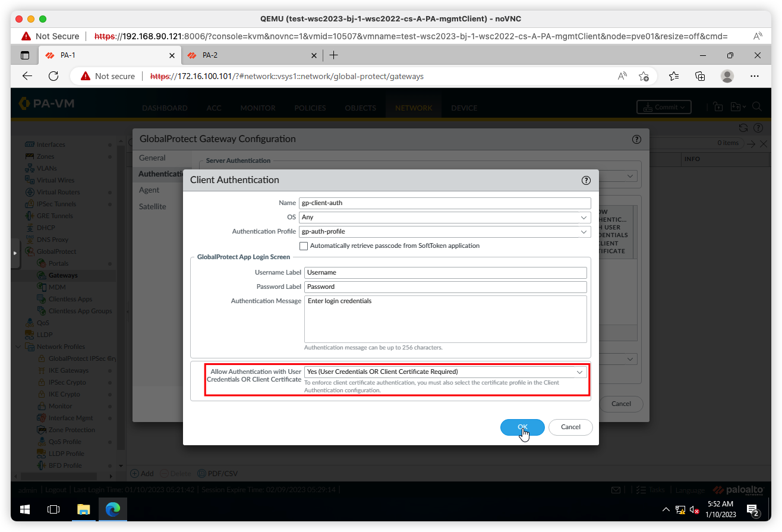Go back in the Edge browser
The image size is (782, 532).
tap(27, 76)
